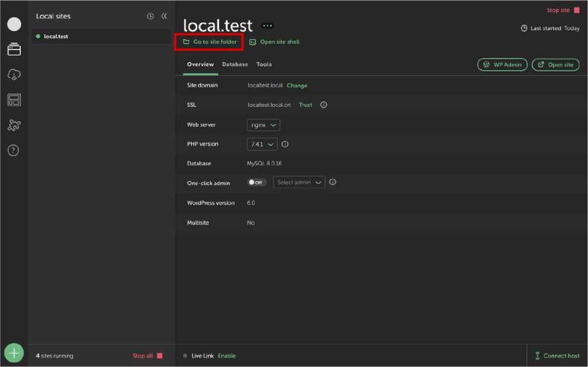Viewport: 588px width, 367px height.
Task: Open the Select admin dropdown
Action: coord(299,183)
